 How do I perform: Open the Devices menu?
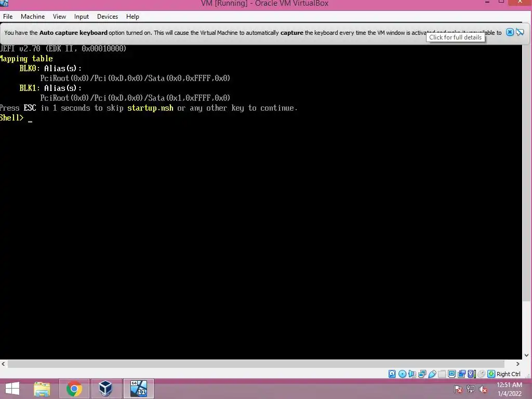point(108,16)
